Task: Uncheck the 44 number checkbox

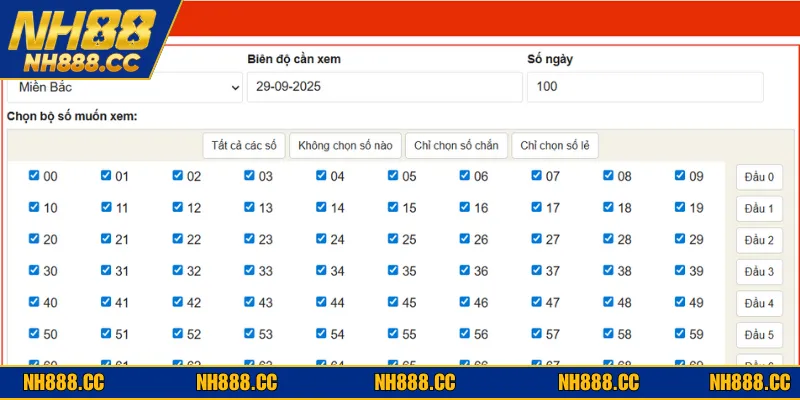Action: point(321,302)
